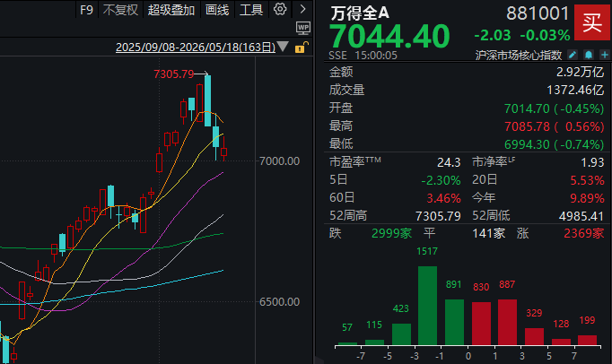Expand the date range dropdown triangle
This screenshot has width=612, height=364.
click(283, 47)
